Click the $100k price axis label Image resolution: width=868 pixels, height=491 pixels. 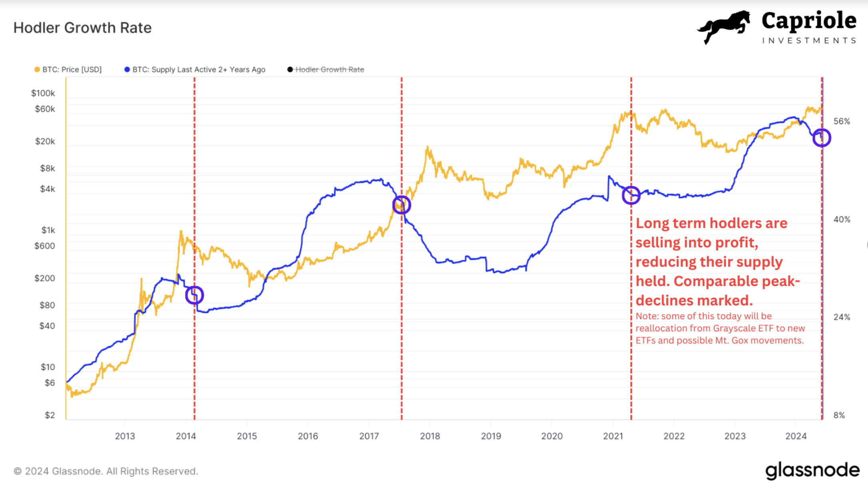[x=43, y=93]
